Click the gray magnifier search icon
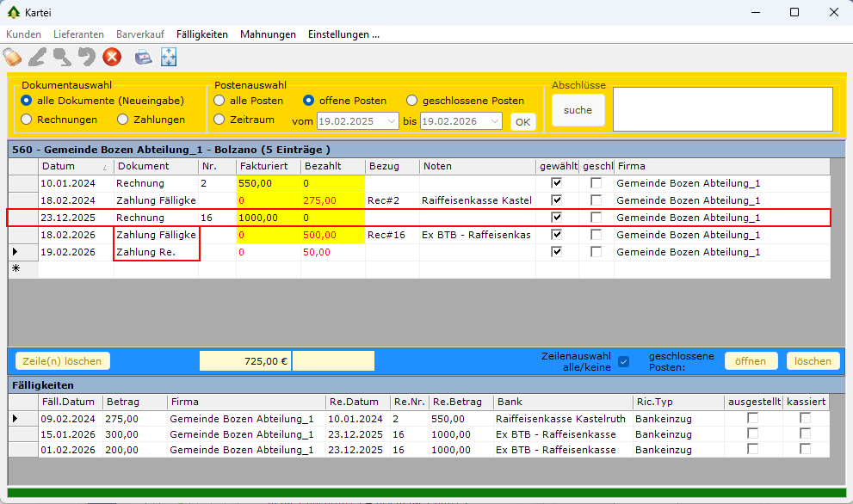The height and width of the screenshot is (504, 853). pos(62,58)
